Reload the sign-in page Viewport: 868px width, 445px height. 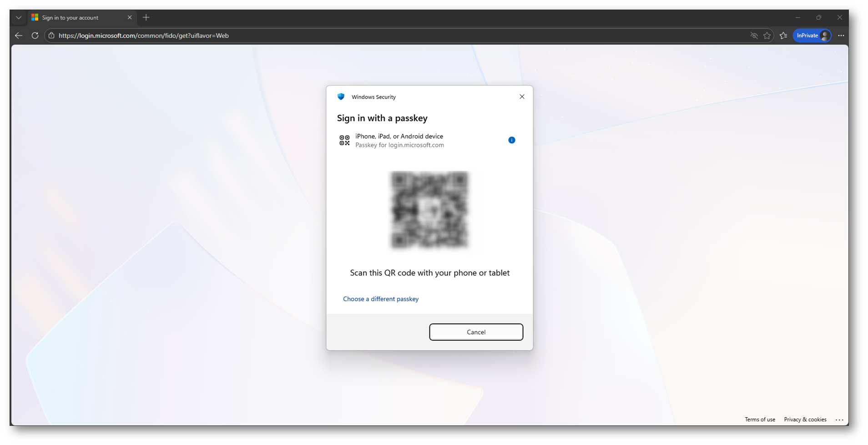(x=35, y=35)
